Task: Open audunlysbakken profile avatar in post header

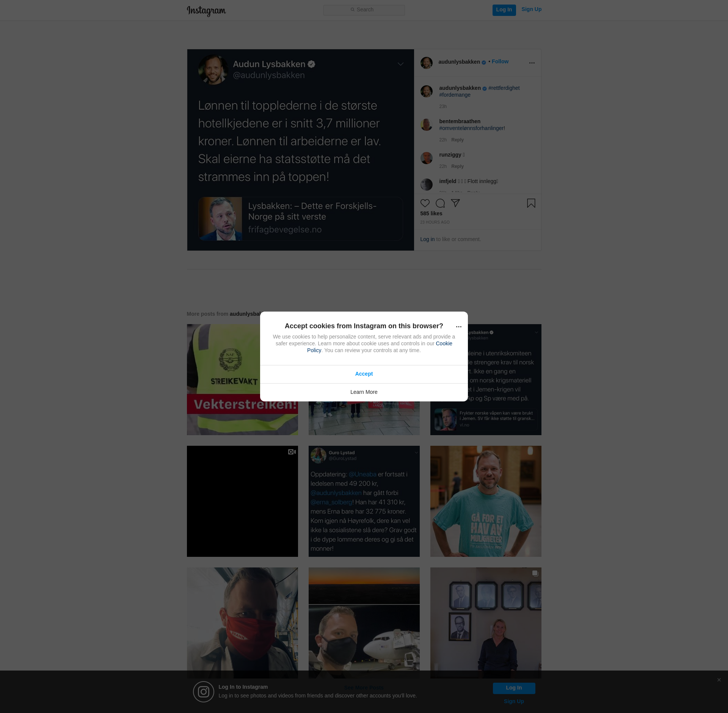Action: pos(427,63)
